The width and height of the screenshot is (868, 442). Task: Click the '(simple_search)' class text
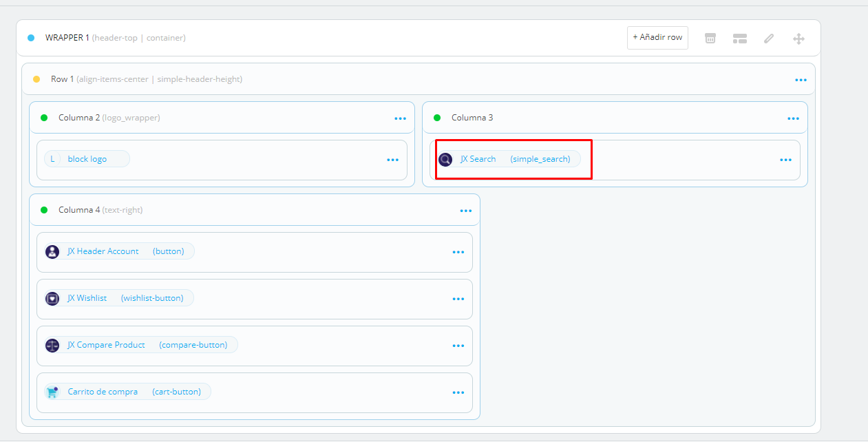point(540,159)
